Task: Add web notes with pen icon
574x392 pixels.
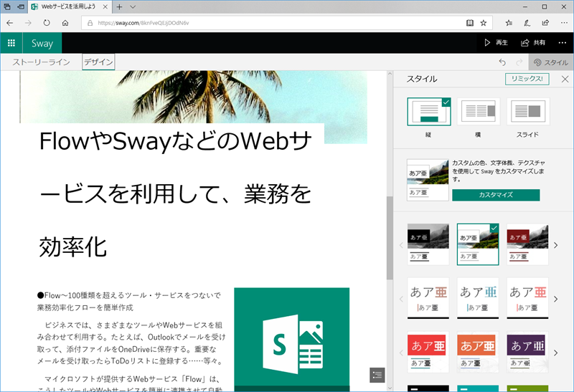Action: 527,23
